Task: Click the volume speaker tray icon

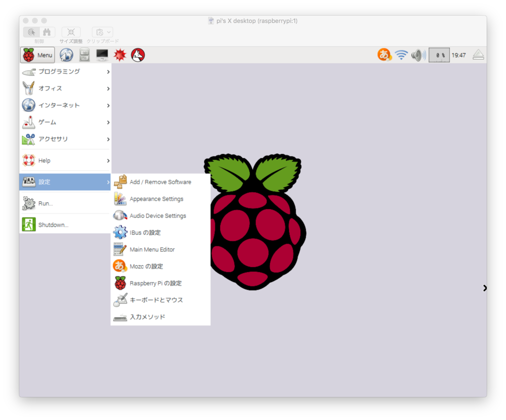Action: (x=418, y=55)
